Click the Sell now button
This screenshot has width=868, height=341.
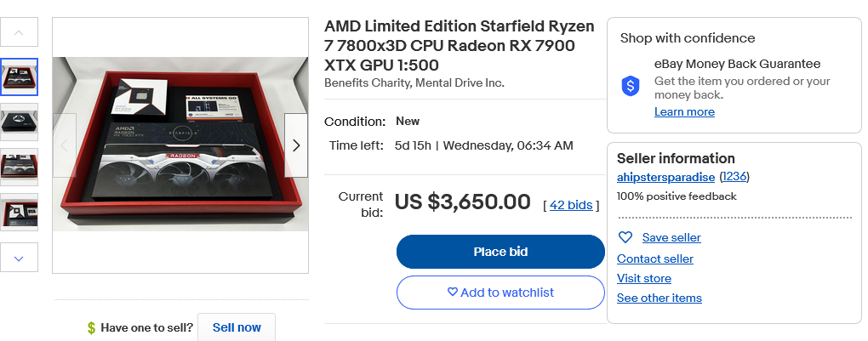click(237, 327)
